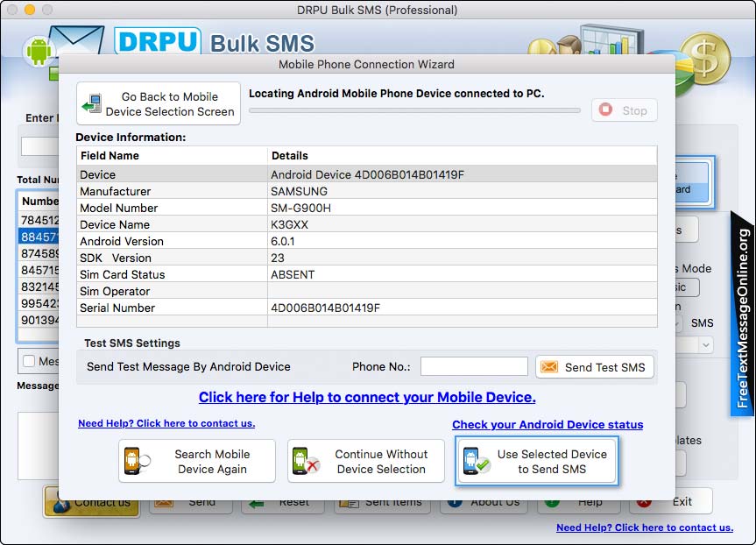Click the Contact us button in main window

[x=92, y=501]
